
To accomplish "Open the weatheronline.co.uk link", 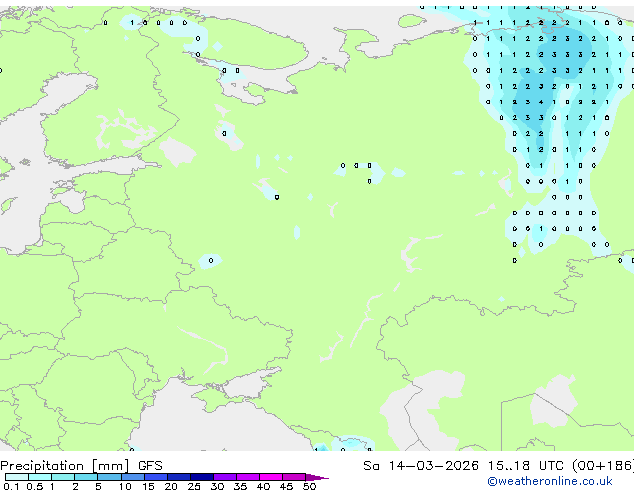I will [550, 481].
